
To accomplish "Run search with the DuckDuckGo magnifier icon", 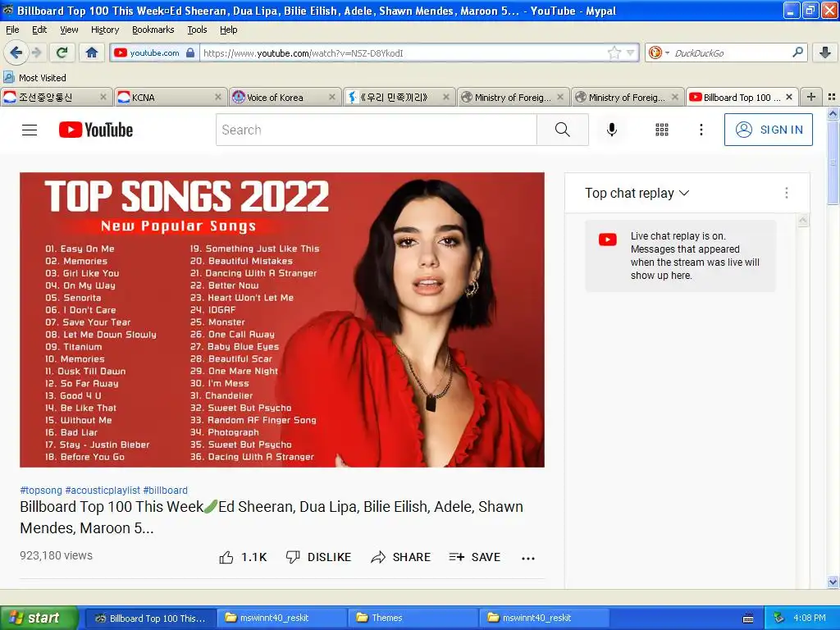I will coord(797,52).
